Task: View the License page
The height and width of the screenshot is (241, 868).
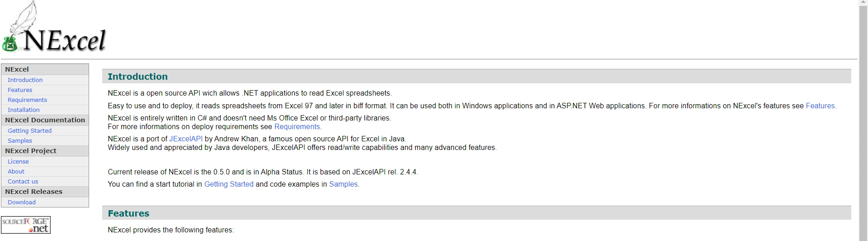Action: coord(18,161)
